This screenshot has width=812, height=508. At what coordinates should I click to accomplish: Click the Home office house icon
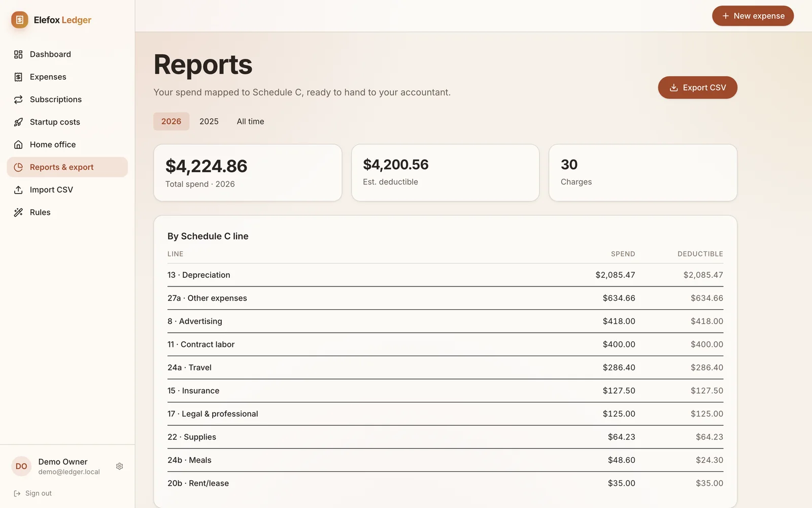click(x=18, y=145)
